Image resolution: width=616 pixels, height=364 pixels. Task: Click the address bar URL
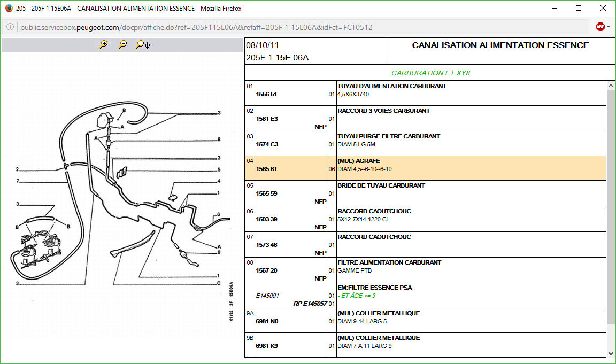(x=196, y=27)
